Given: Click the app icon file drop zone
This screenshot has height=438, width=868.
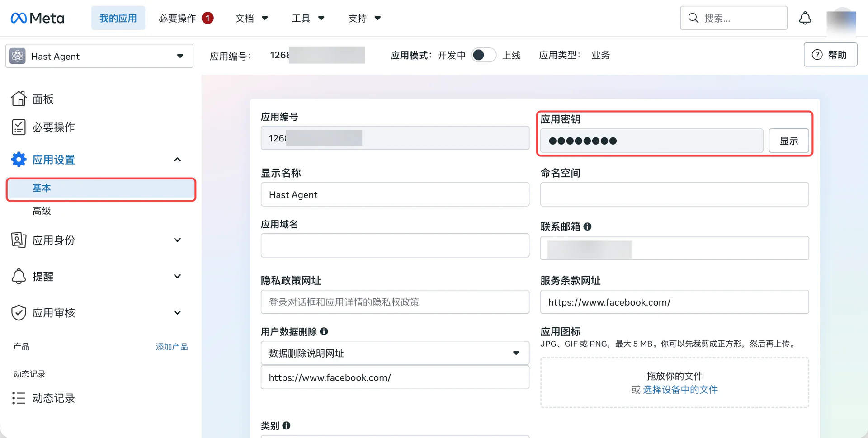Looking at the screenshot, I should pyautogui.click(x=675, y=382).
